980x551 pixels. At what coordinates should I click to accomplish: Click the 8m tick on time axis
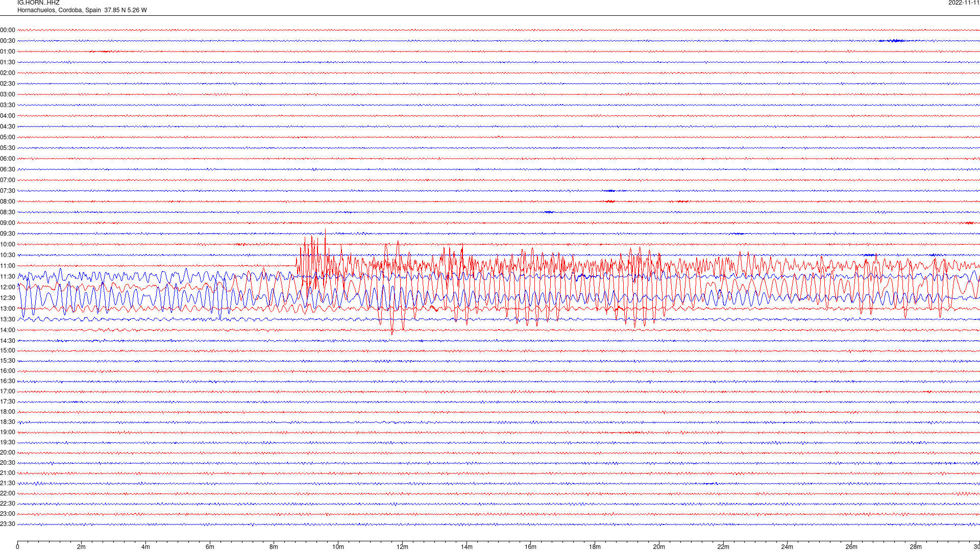274,547
